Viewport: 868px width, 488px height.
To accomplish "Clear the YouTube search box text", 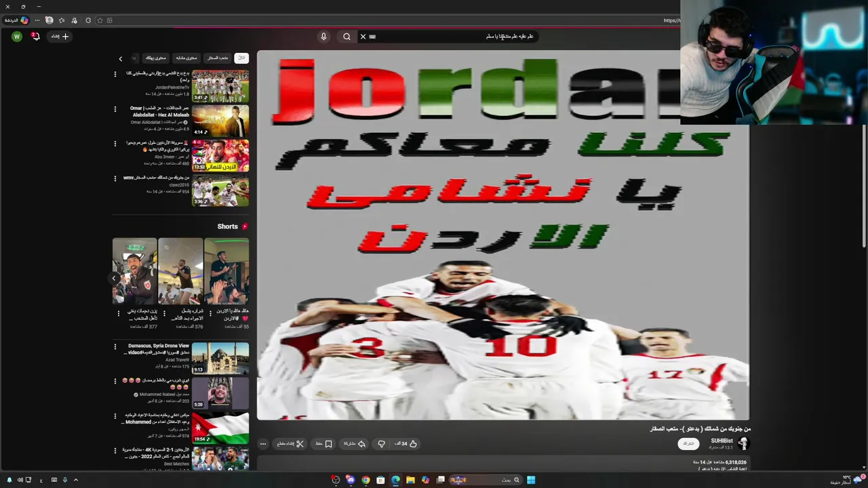I will pyautogui.click(x=363, y=37).
